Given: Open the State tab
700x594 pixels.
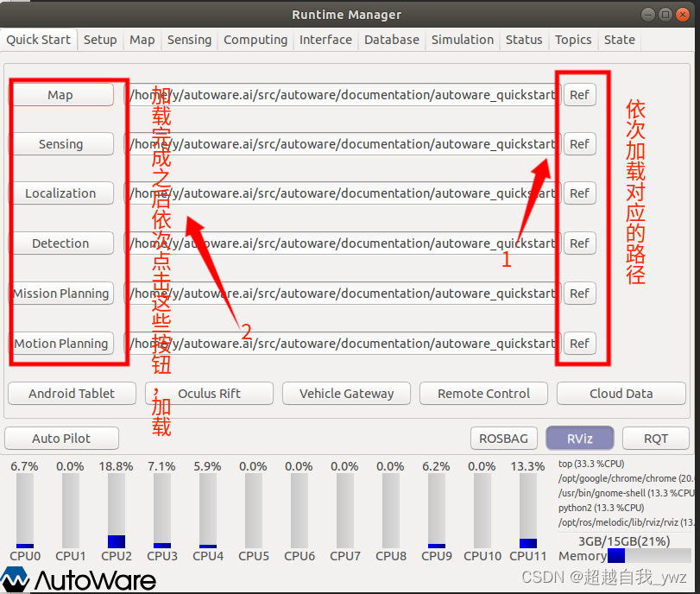Looking at the screenshot, I should (x=619, y=40).
